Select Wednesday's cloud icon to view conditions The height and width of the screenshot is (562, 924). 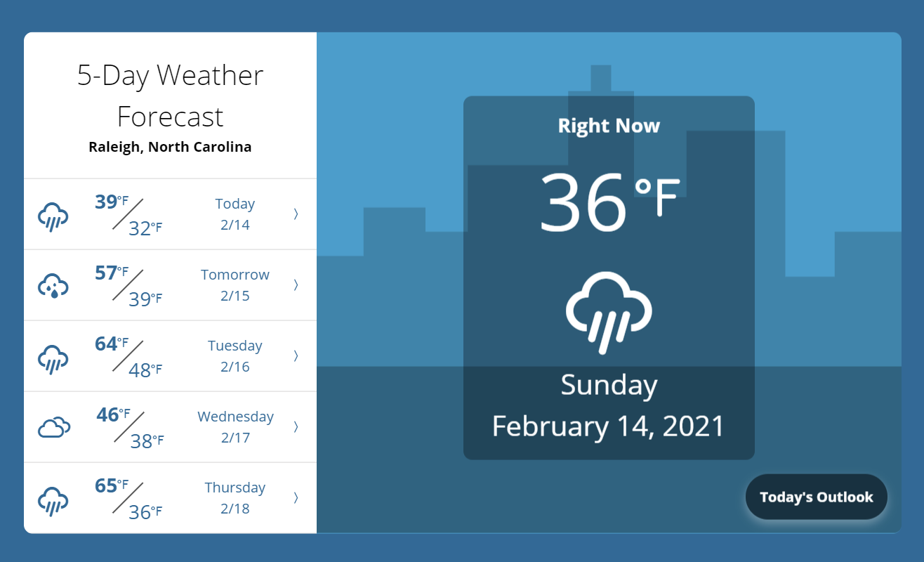53,424
